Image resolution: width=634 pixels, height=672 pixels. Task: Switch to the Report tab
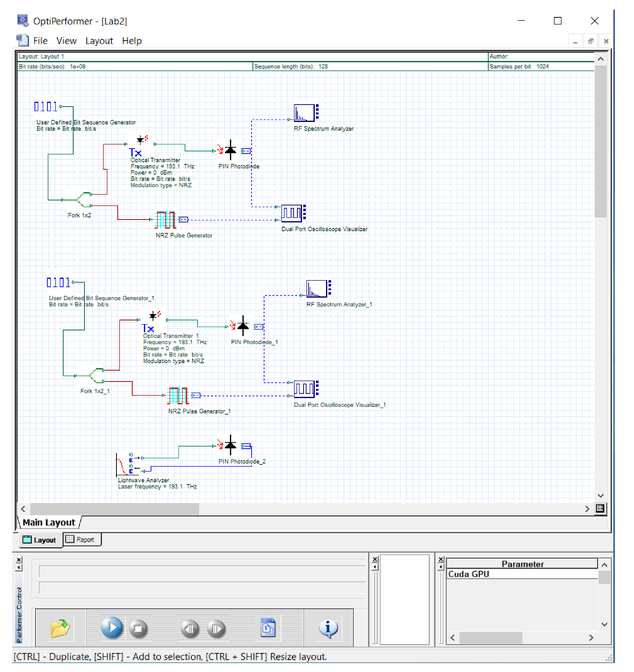(x=81, y=540)
